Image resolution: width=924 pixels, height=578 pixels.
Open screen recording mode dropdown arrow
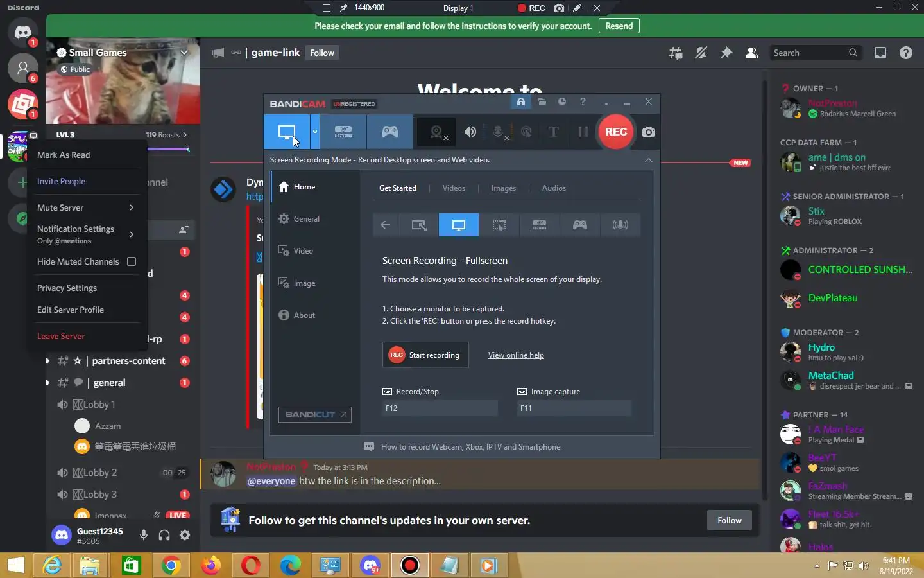[314, 132]
